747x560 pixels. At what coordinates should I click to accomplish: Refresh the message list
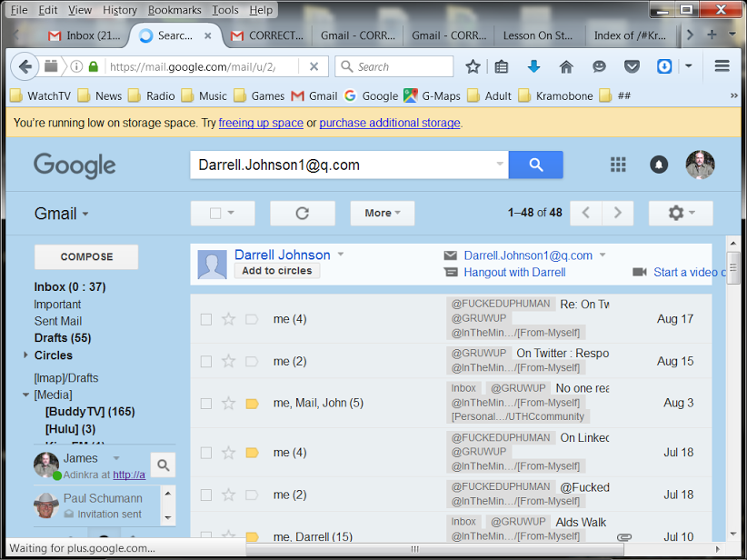[303, 213]
